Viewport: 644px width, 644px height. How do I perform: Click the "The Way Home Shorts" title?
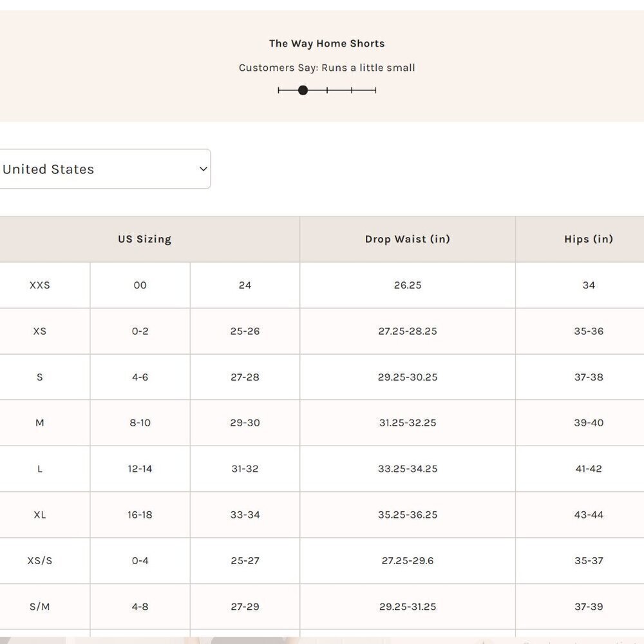tap(327, 44)
